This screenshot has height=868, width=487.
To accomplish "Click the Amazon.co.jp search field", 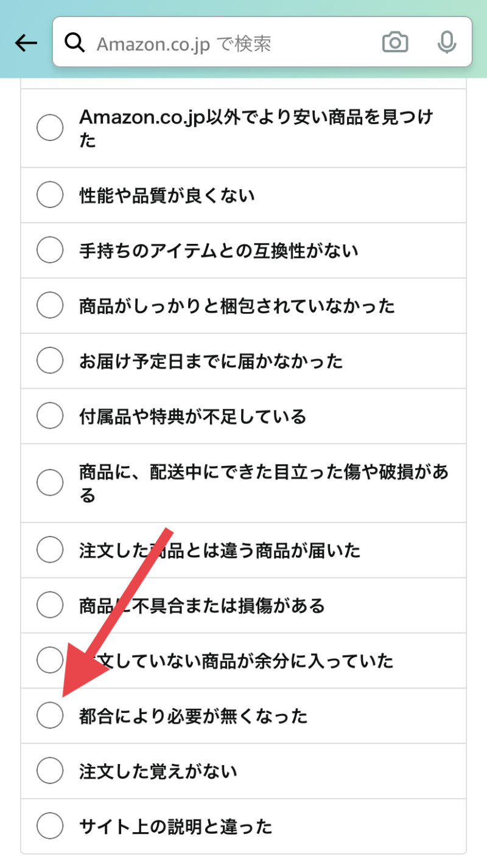I will [x=231, y=44].
